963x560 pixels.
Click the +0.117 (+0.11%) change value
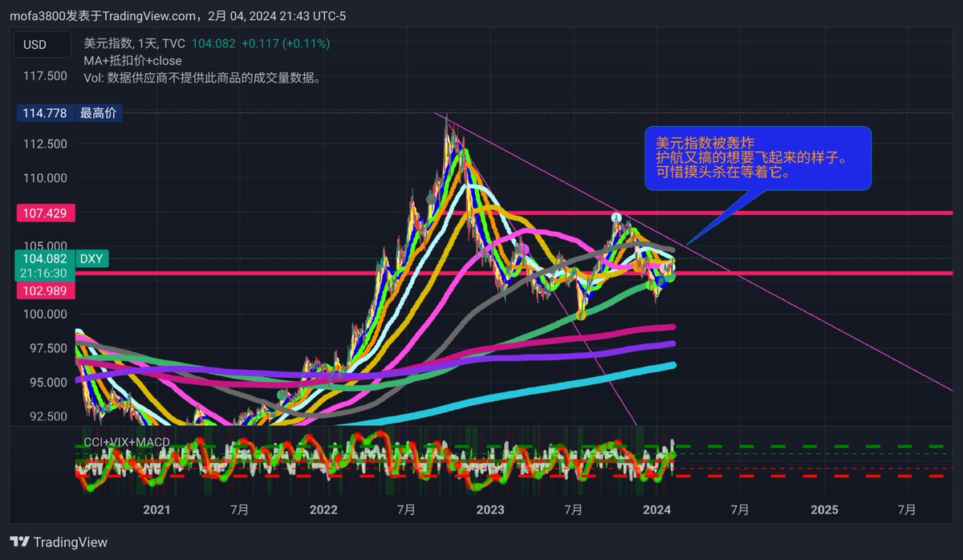click(x=285, y=43)
